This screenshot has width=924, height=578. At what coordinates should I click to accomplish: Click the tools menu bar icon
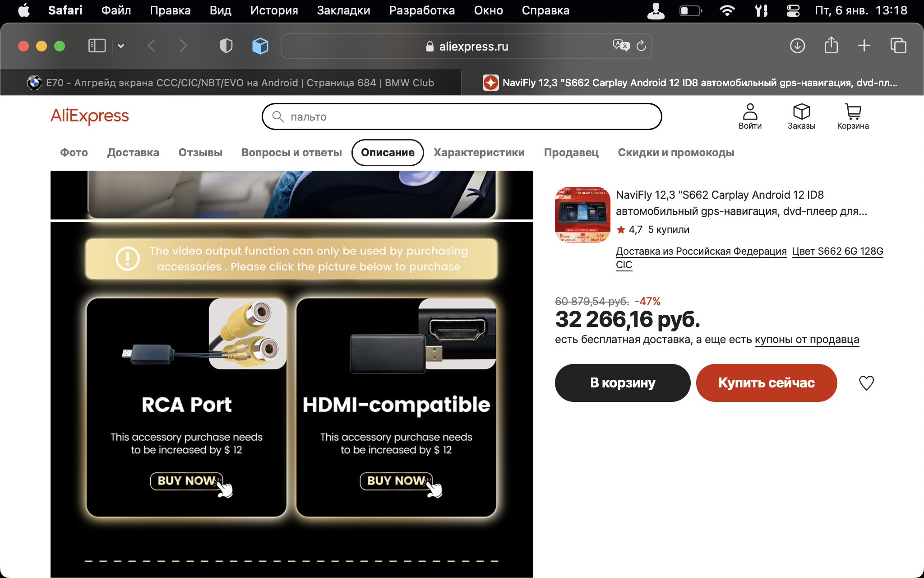click(761, 10)
